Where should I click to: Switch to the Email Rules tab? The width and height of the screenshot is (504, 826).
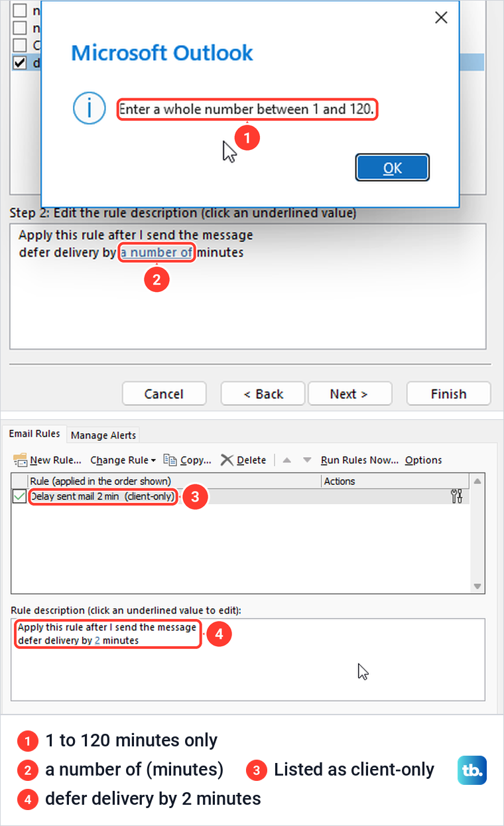(34, 433)
